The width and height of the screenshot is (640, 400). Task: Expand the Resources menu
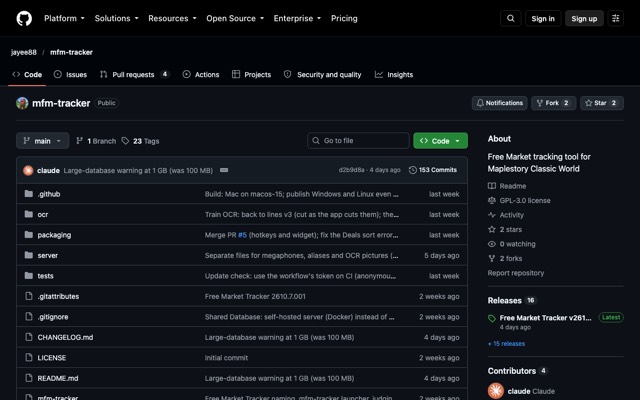(x=172, y=18)
